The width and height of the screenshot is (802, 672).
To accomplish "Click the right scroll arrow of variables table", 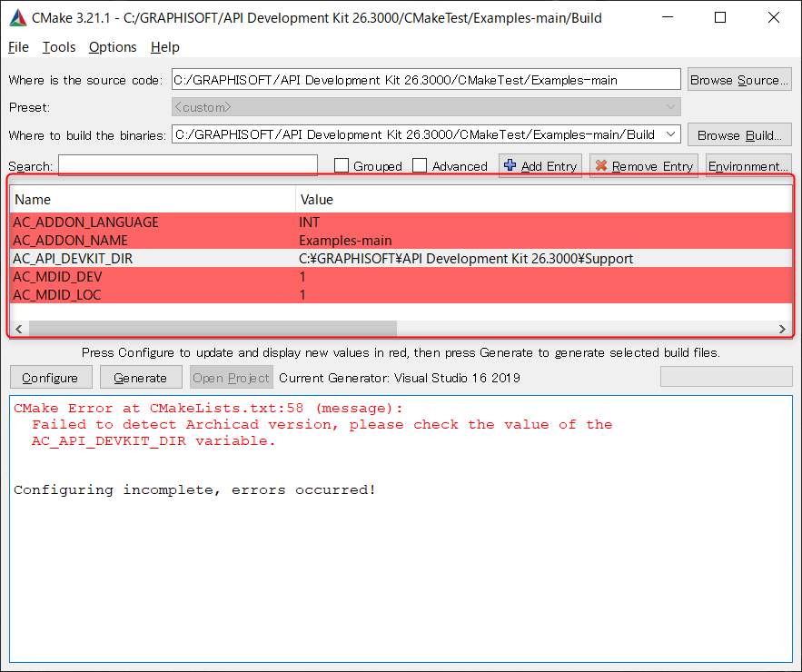I will click(x=782, y=329).
